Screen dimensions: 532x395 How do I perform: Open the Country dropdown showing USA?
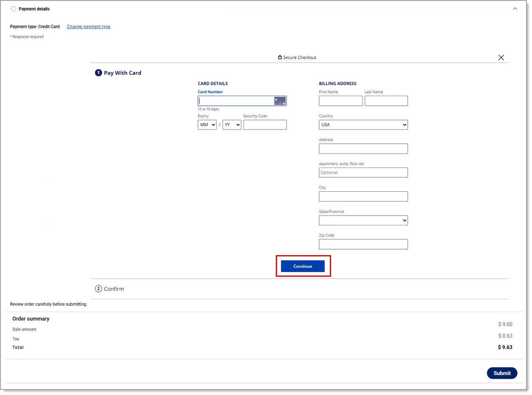(363, 125)
